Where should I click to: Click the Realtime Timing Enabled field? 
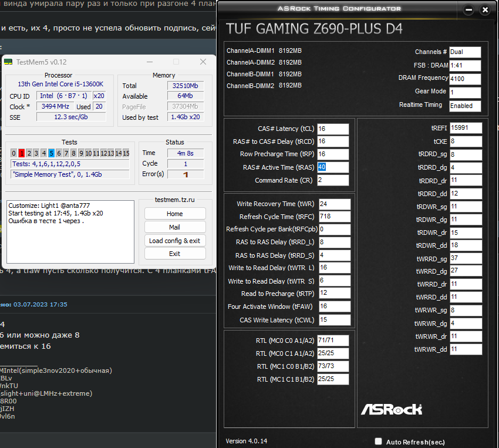(x=465, y=106)
